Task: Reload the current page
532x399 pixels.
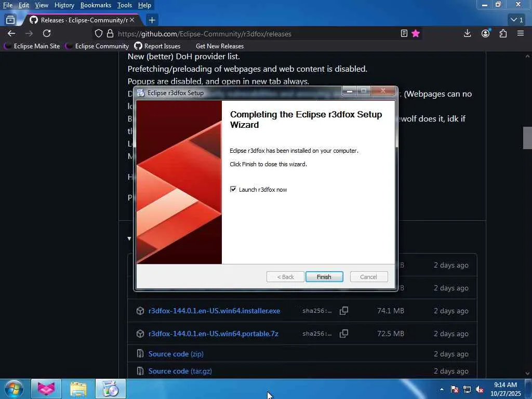Action: pos(47,33)
